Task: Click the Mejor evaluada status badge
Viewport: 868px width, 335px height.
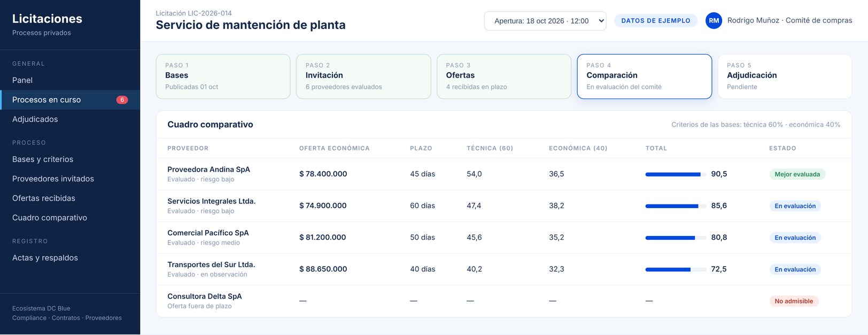Action: point(797,174)
